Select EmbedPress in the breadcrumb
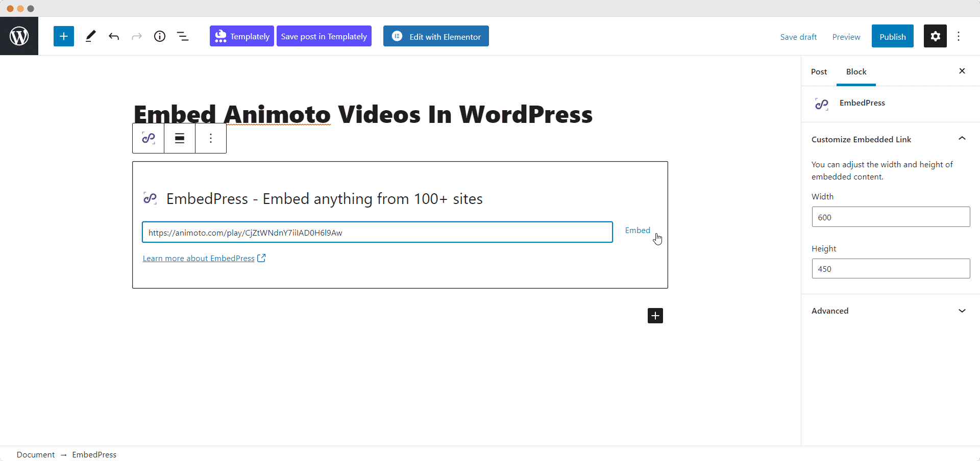Viewport: 980px width, 461px height. [94, 454]
